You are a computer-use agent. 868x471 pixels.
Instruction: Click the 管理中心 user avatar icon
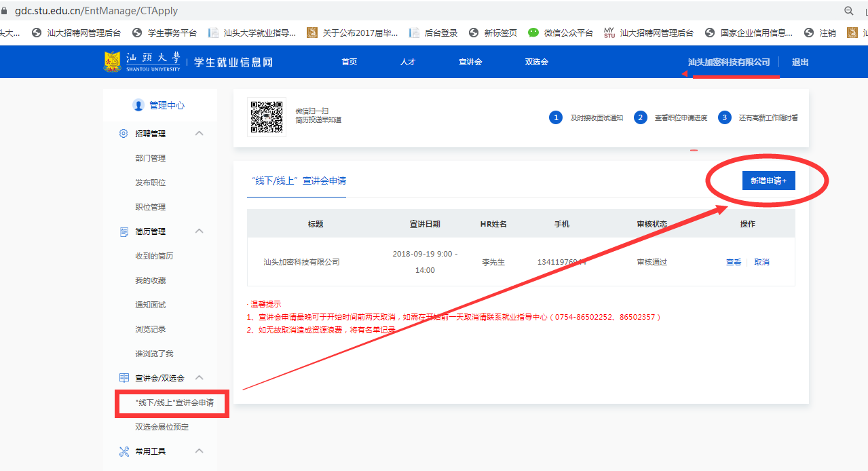pos(138,105)
